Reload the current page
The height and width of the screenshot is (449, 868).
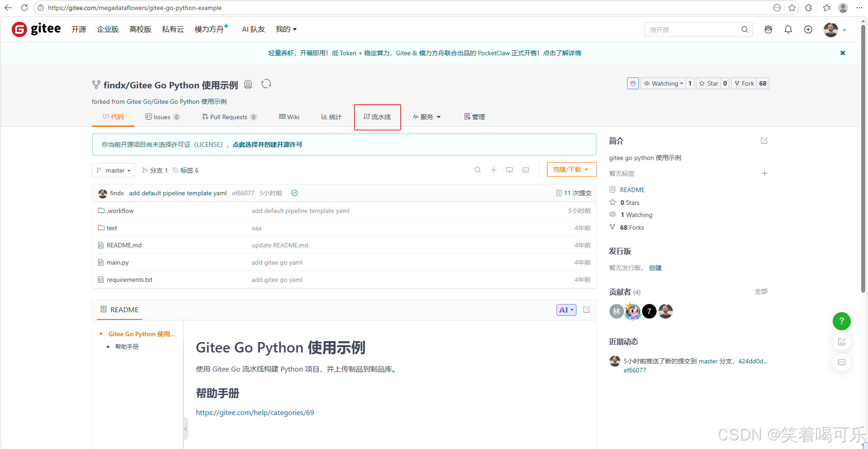24,8
